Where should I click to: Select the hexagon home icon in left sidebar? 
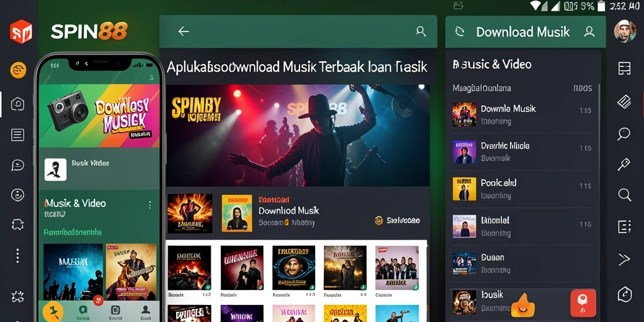[x=18, y=104]
